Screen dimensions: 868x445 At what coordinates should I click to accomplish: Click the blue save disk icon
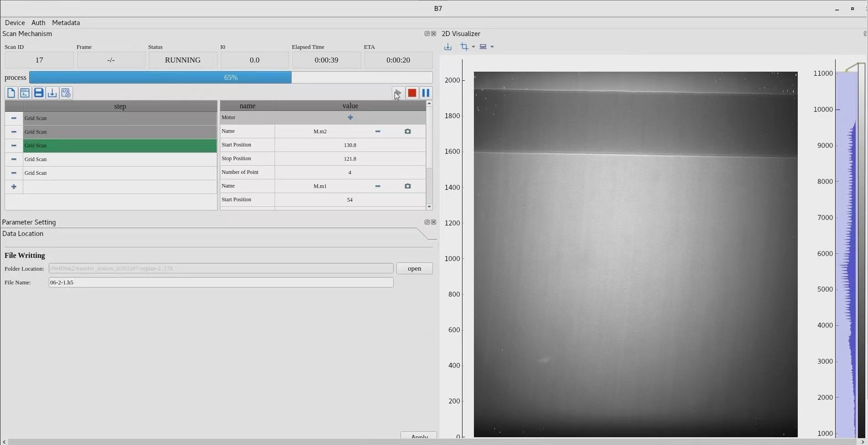click(39, 93)
